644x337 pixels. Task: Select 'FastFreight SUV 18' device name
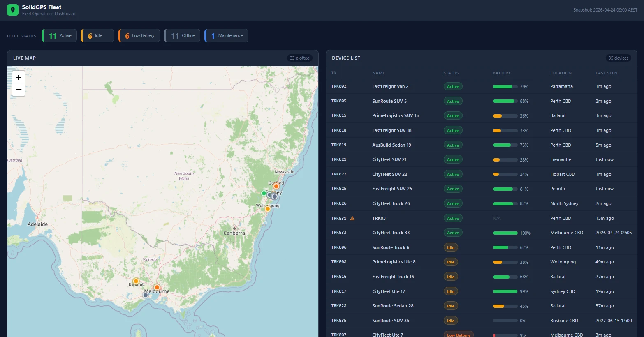[x=391, y=130]
